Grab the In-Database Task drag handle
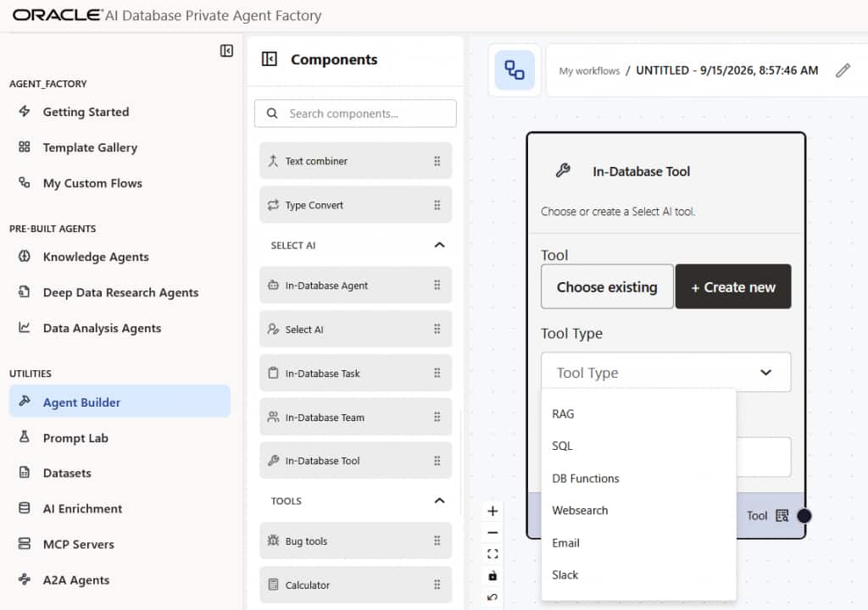Screen dimensions: 868x610 click(437, 373)
